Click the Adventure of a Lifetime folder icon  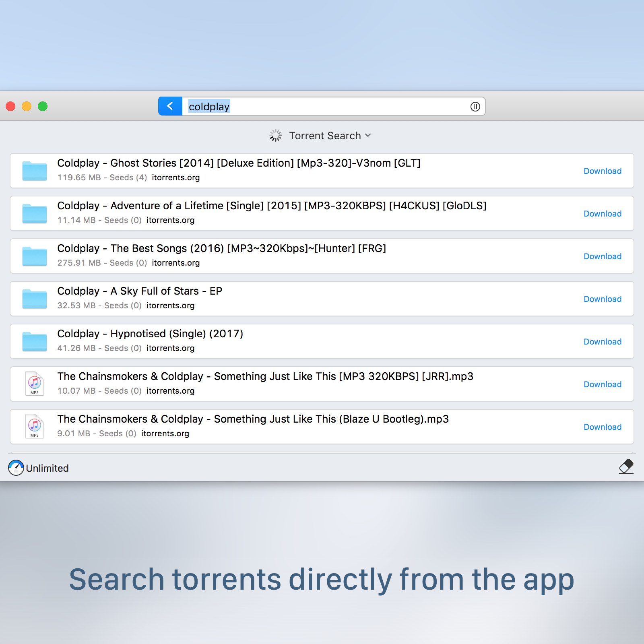point(35,213)
